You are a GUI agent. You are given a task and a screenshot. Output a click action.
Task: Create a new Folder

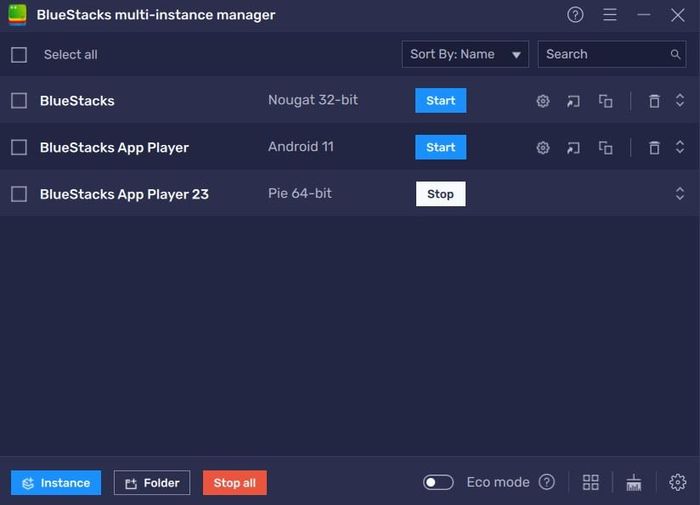[x=152, y=483]
